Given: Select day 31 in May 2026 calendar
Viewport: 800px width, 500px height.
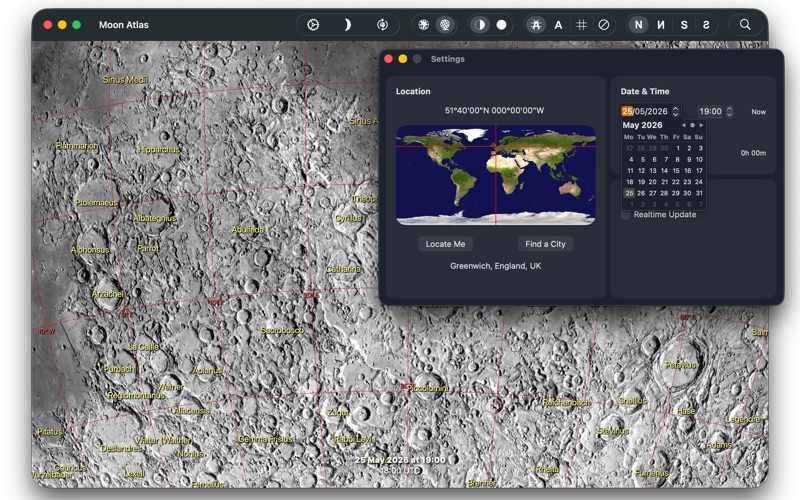Looking at the screenshot, I should tap(699, 193).
